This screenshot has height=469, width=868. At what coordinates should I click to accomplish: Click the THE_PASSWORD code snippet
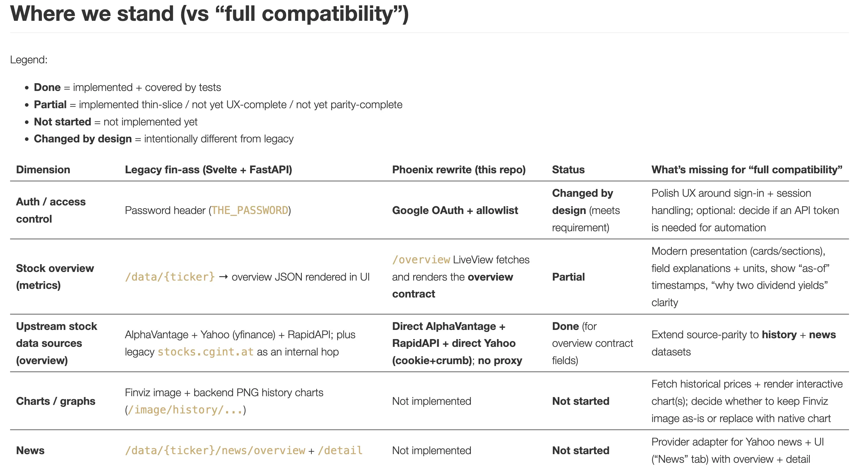point(250,210)
